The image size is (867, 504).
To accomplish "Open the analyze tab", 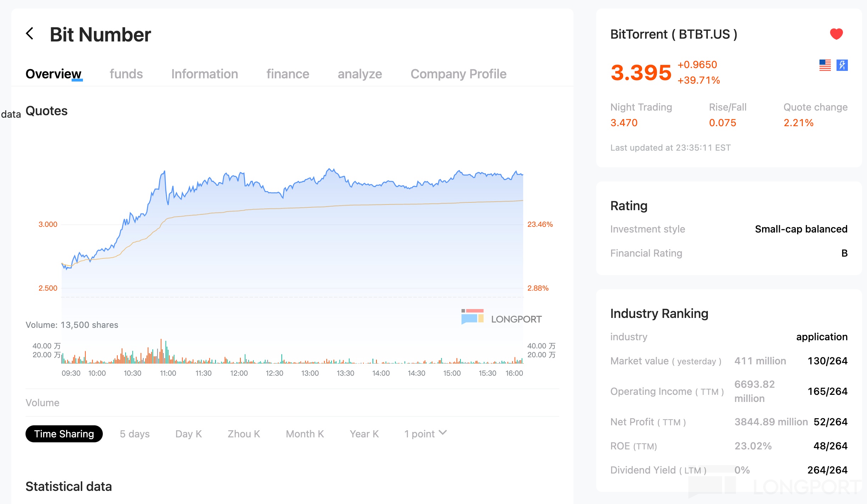I will [x=360, y=74].
